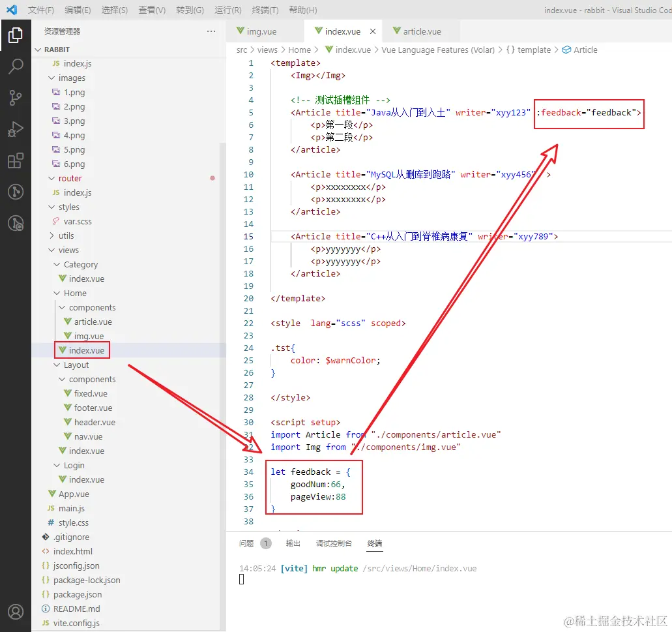Viewport: 672px width, 632px height.
Task: Select the 问题 panel tab
Action: click(x=246, y=543)
